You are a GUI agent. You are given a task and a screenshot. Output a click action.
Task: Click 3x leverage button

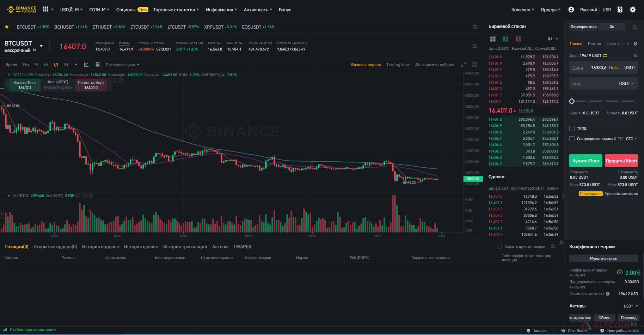pos(612,26)
